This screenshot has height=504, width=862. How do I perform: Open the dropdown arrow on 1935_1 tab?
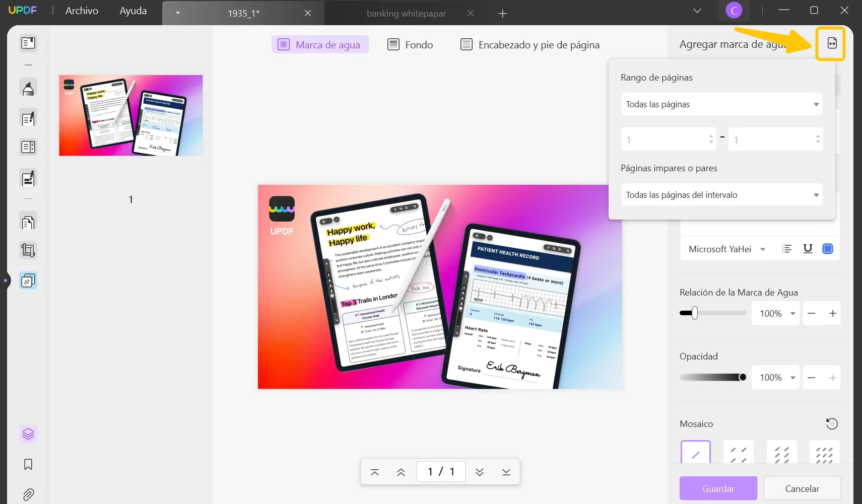pyautogui.click(x=178, y=13)
